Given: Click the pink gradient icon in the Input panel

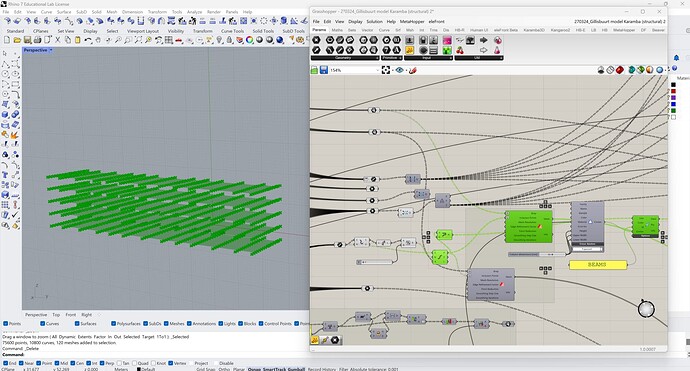Looking at the screenshot, I should (447, 40).
